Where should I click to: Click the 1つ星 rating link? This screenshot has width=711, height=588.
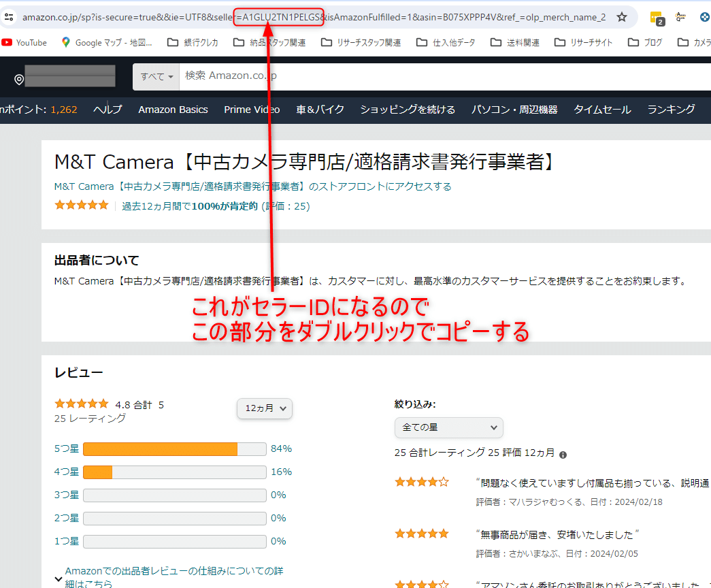click(67, 541)
